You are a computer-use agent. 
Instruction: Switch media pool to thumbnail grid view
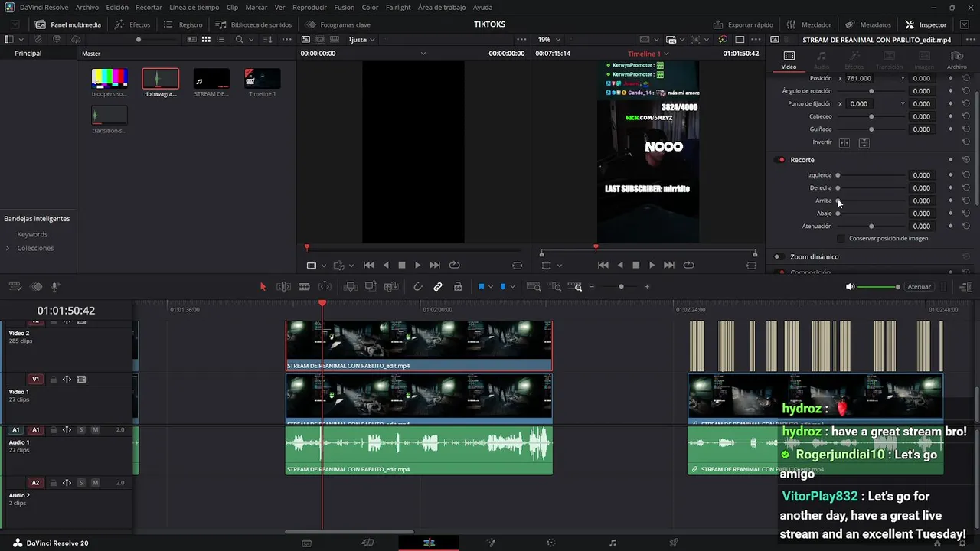coord(206,39)
